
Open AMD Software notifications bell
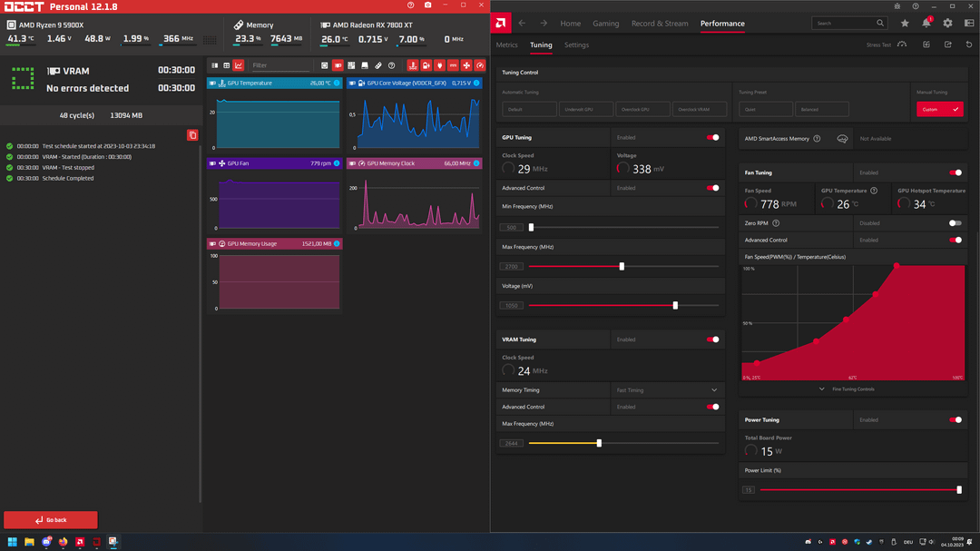coord(926,23)
